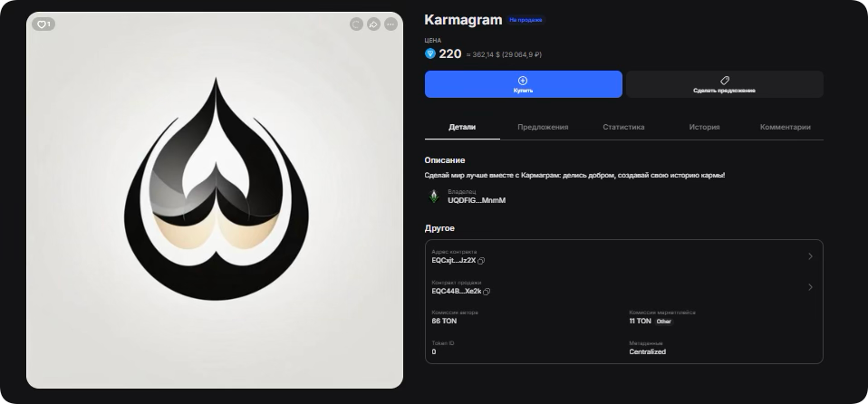The height and width of the screenshot is (404, 868).
Task: Click the Описание heading
Action: [445, 160]
